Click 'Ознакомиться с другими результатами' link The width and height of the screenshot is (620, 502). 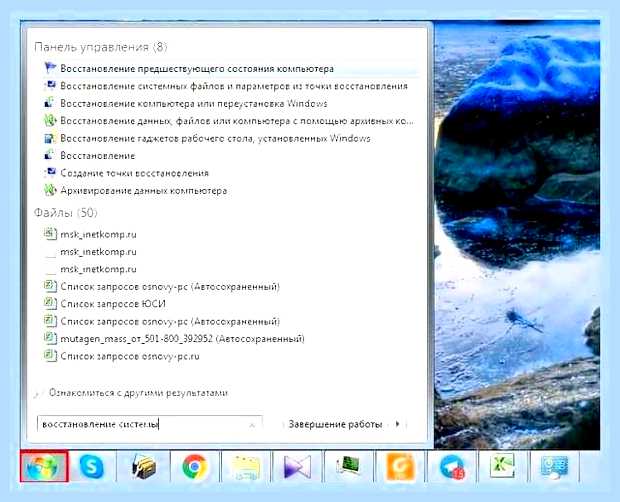[x=138, y=393]
